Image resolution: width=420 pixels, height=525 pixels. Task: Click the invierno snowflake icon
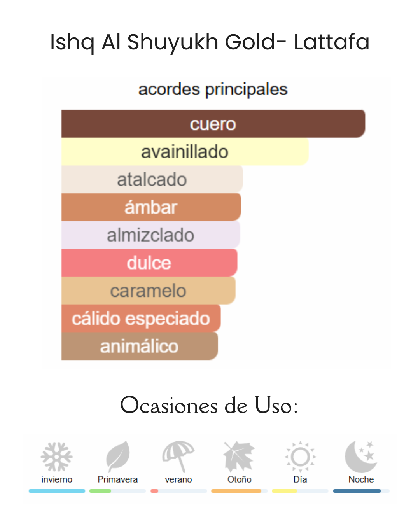[x=57, y=457]
